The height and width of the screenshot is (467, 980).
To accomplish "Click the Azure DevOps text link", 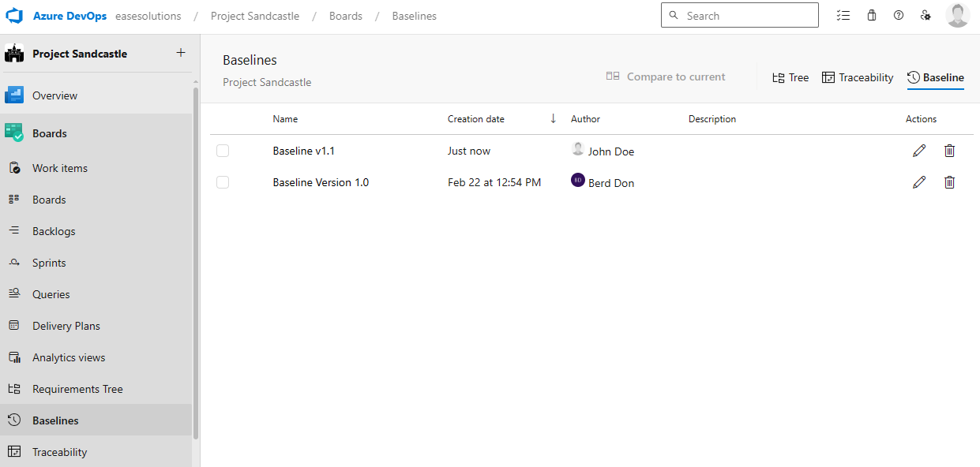I will pyautogui.click(x=70, y=16).
